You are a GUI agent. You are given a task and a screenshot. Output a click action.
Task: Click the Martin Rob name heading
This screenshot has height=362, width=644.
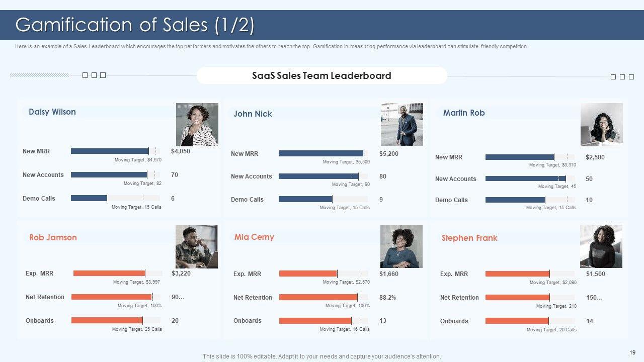coord(464,113)
